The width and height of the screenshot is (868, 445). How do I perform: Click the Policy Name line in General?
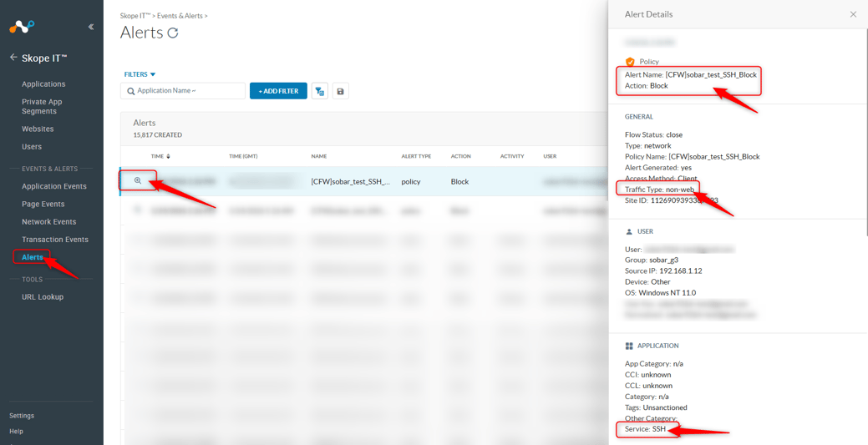693,157
